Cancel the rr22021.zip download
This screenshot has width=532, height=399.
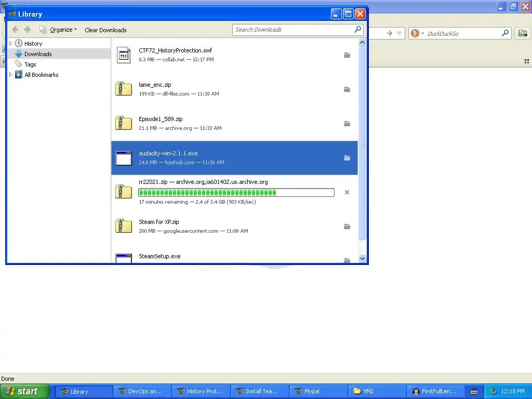347,192
